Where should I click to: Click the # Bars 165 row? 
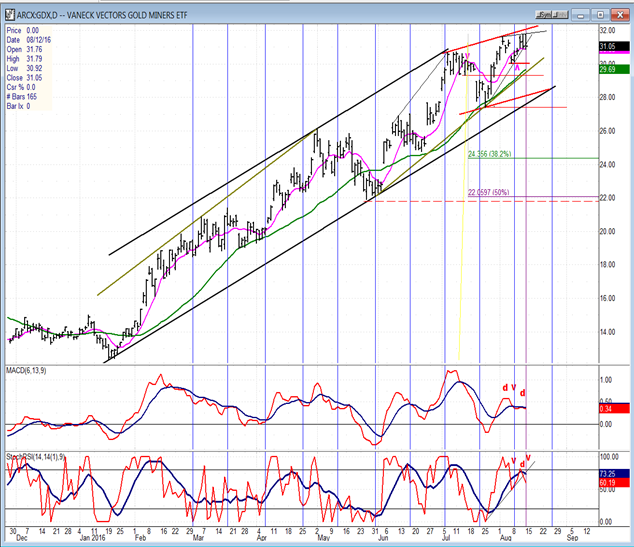(x=22, y=97)
